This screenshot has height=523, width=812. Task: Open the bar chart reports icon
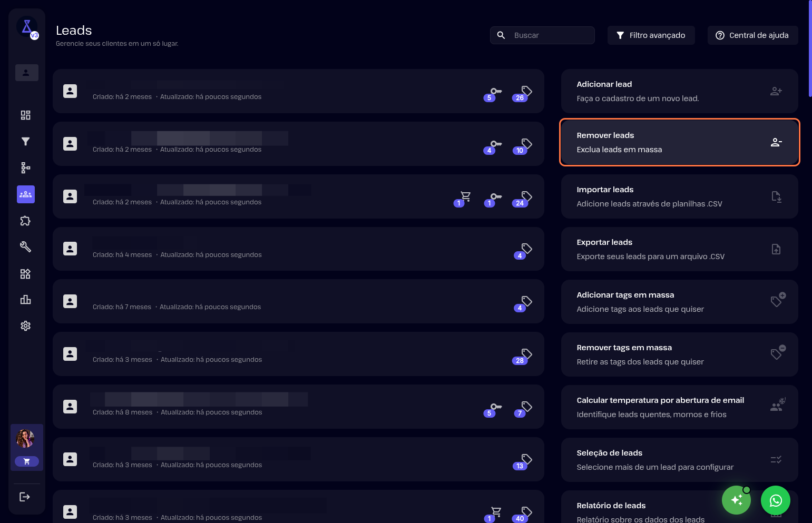(25, 300)
